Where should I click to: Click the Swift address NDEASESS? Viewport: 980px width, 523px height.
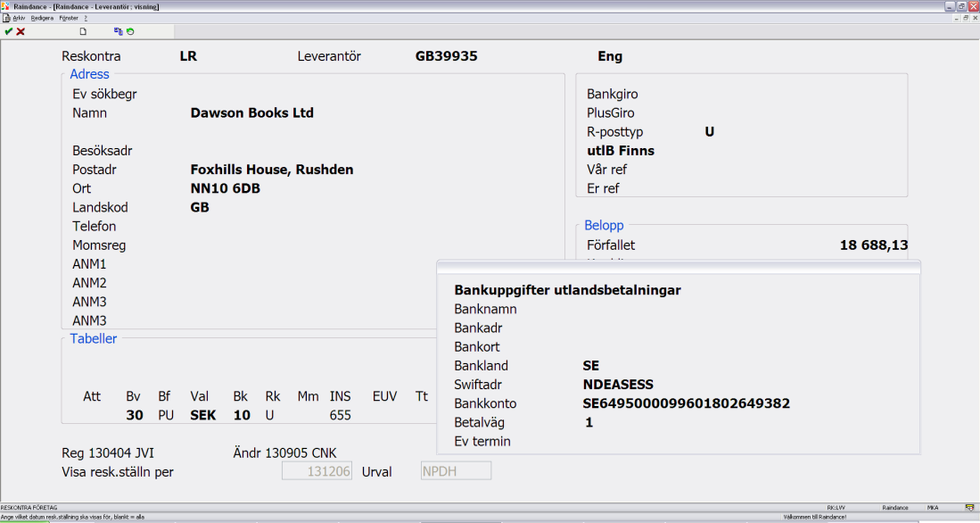[618, 385]
